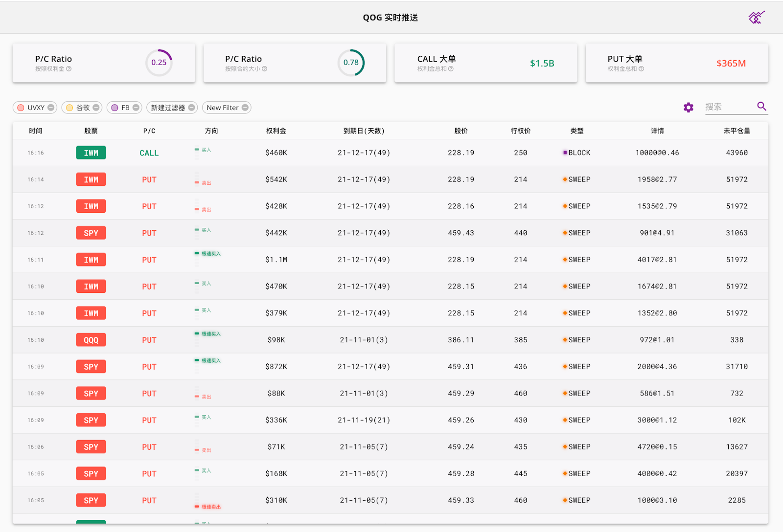Click the CALL 大单 $1.5B value
Image resolution: width=783 pixels, height=532 pixels.
[542, 63]
